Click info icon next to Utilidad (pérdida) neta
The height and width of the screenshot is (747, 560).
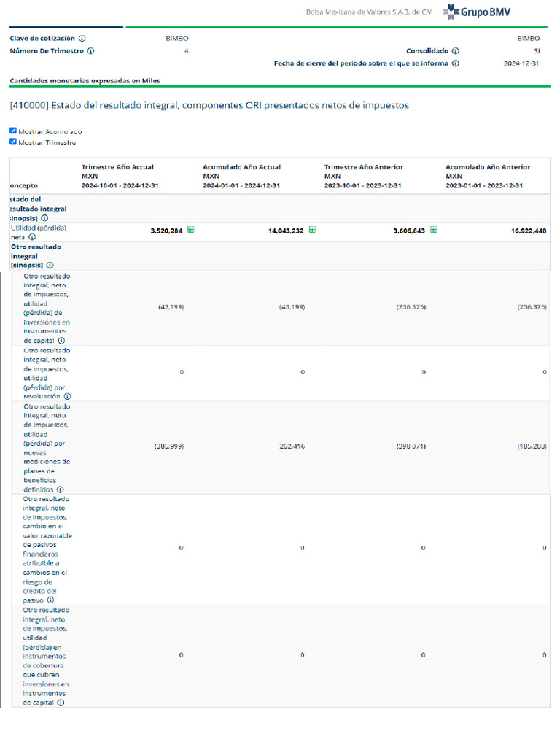point(32,237)
